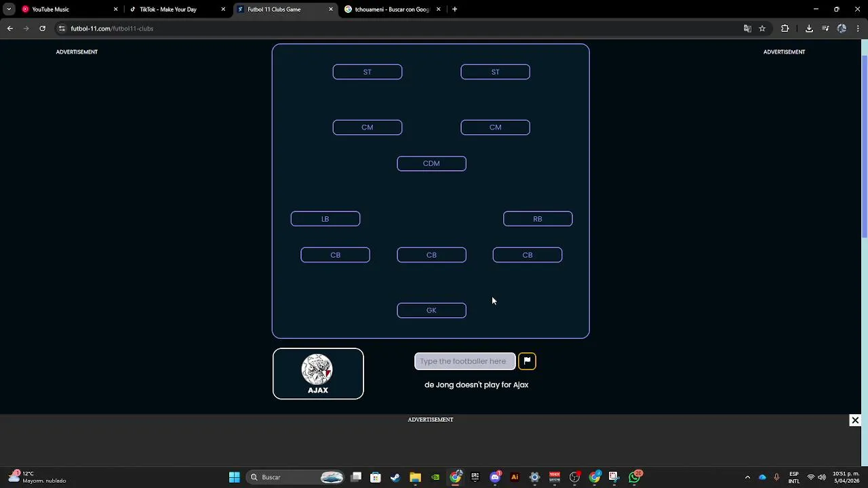
Task: Open the Windows Start menu
Action: click(234, 477)
